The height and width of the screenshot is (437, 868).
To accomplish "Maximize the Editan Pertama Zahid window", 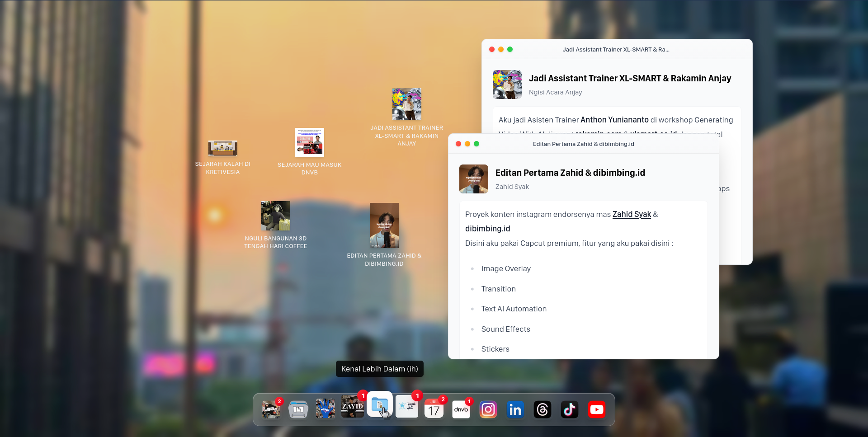I will tap(476, 144).
